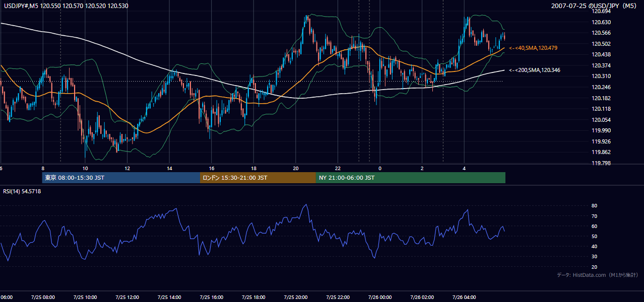Click price axis value 120.630

click(x=601, y=22)
